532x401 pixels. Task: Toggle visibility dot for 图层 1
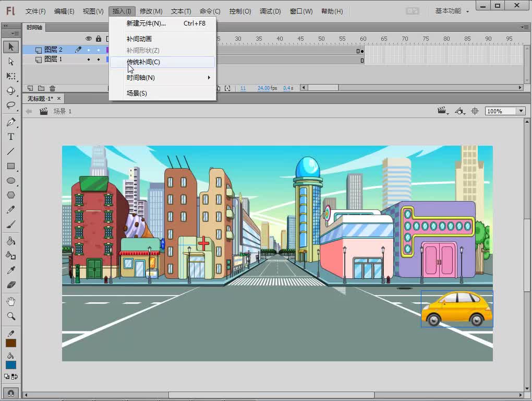coord(89,60)
